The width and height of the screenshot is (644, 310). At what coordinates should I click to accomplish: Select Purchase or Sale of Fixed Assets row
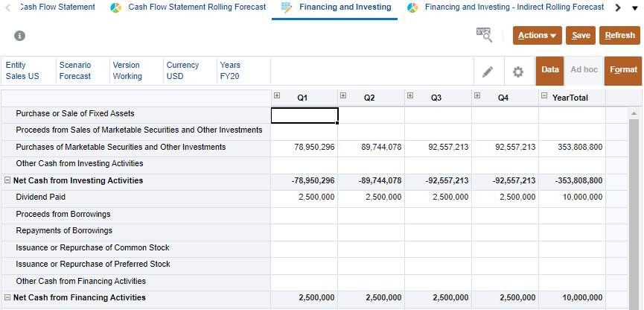136,113
